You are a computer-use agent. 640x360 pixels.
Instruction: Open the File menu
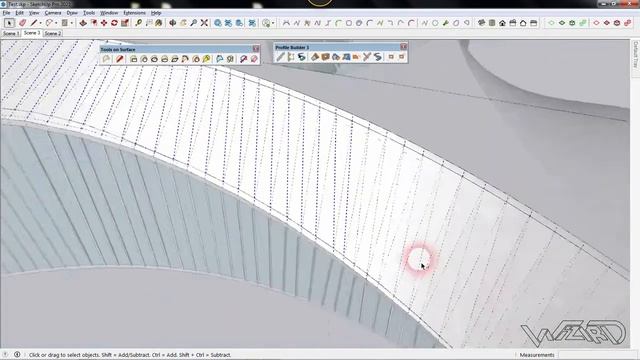6,13
